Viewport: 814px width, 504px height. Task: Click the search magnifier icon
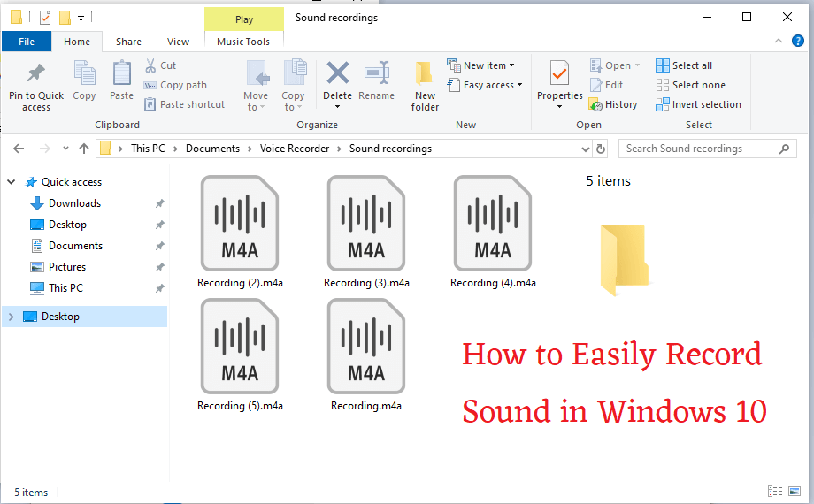(785, 149)
